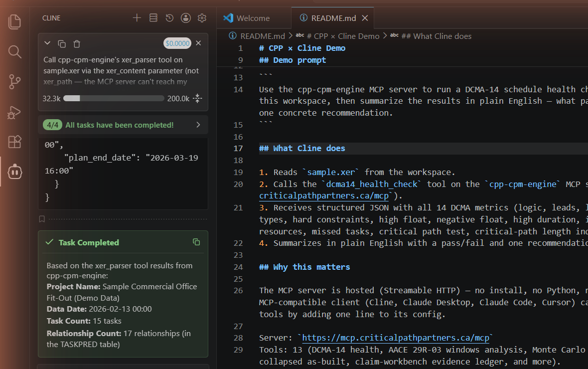Open Cline task history
This screenshot has width=588, height=369.
coord(169,18)
